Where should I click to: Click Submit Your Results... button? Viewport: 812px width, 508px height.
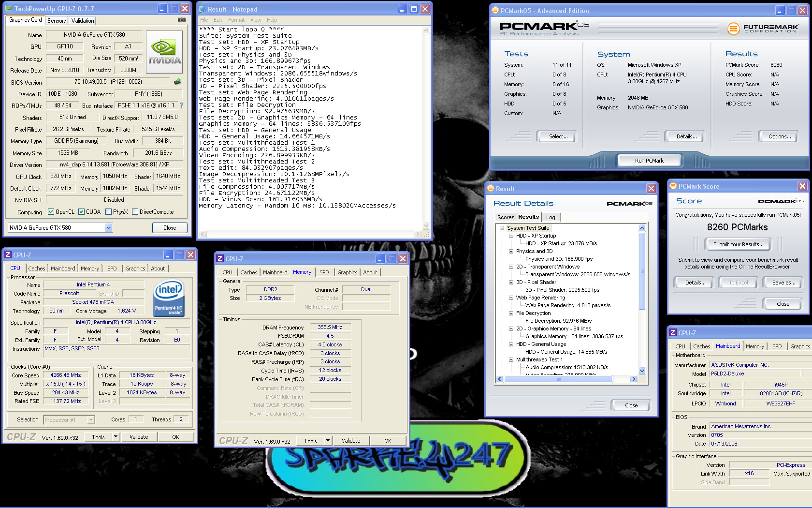click(x=738, y=244)
